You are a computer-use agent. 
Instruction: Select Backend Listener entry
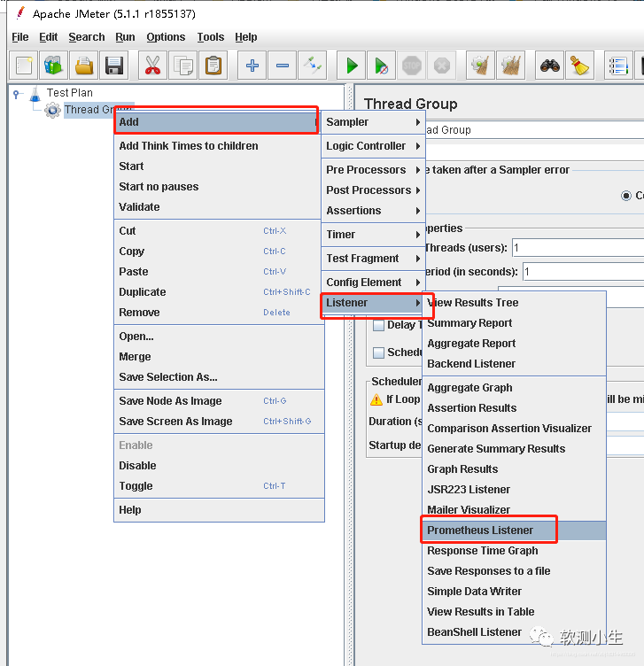click(514, 364)
